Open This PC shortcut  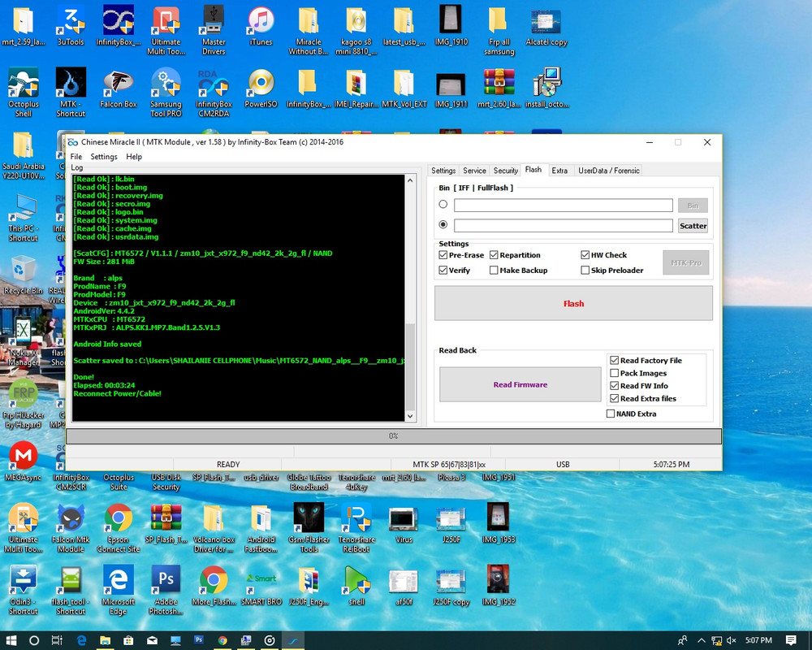click(24, 217)
